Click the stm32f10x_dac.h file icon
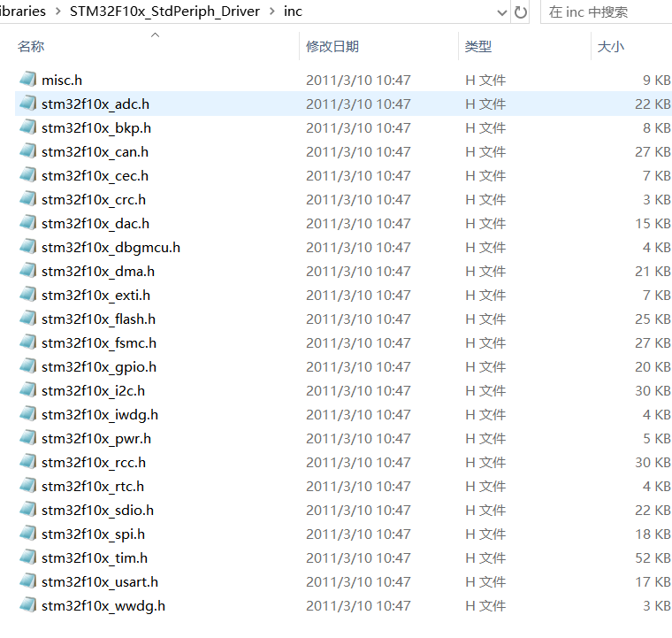The width and height of the screenshot is (672, 638). [28, 223]
